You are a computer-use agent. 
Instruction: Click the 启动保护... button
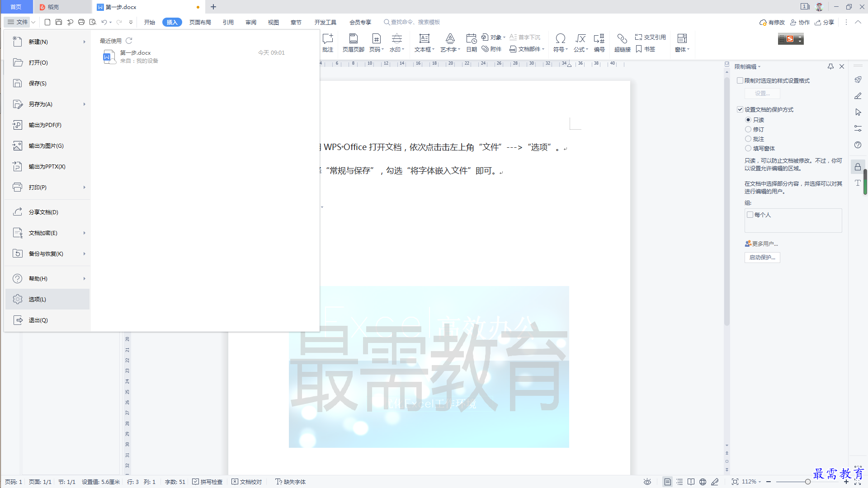coord(762,258)
